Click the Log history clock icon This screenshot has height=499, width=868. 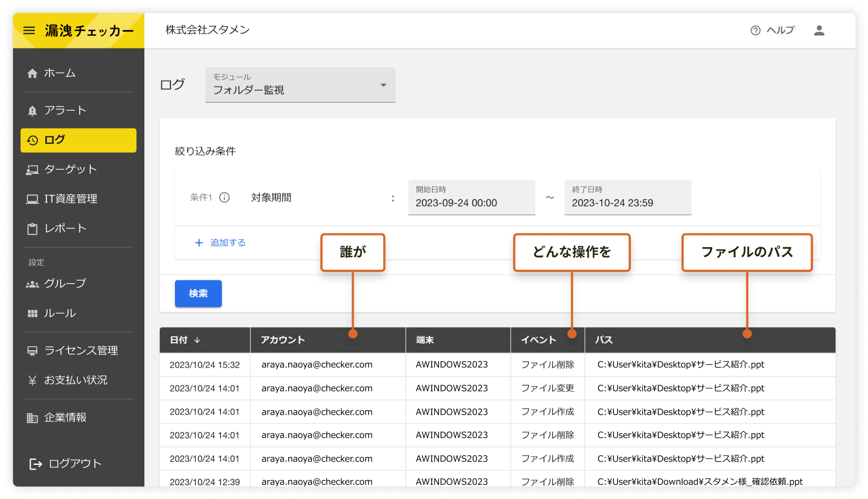33,140
